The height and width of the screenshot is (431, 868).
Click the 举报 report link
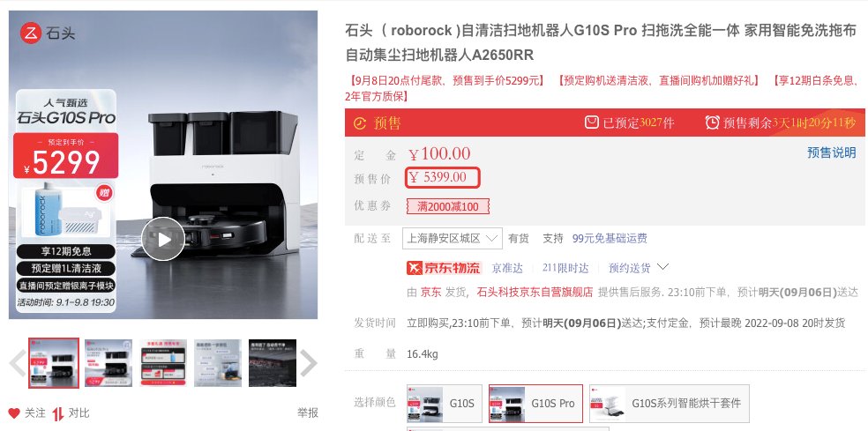tap(308, 412)
